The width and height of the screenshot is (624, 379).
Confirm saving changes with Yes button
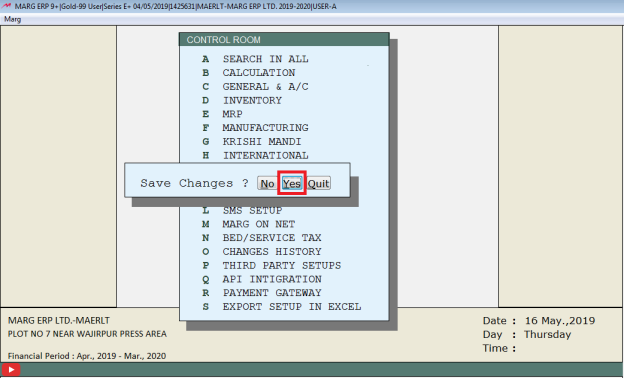292,184
